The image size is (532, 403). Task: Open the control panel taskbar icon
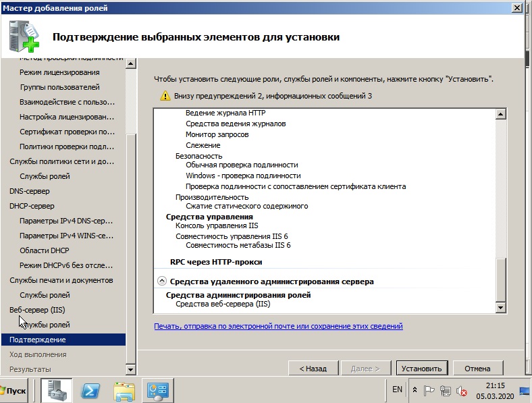157,390
